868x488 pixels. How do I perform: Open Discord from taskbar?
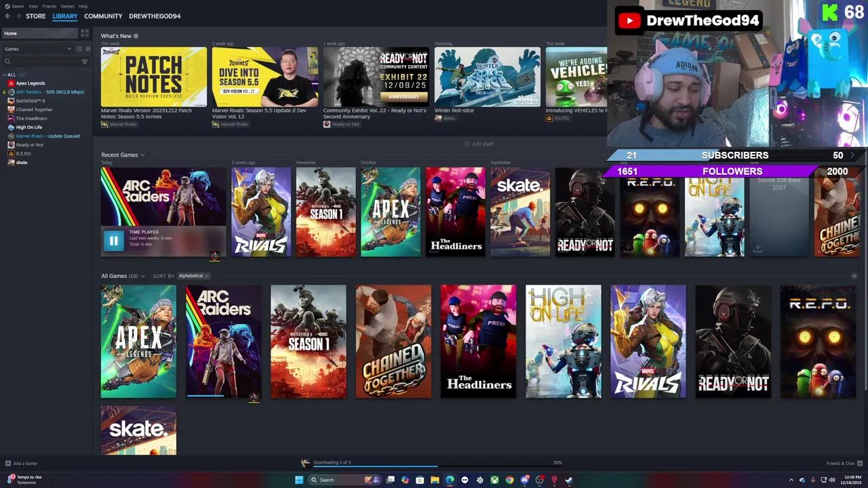click(524, 480)
